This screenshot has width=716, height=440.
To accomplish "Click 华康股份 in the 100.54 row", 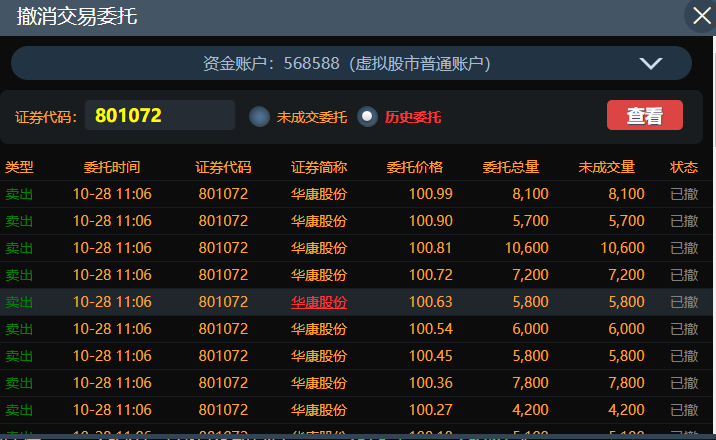I will coord(319,329).
